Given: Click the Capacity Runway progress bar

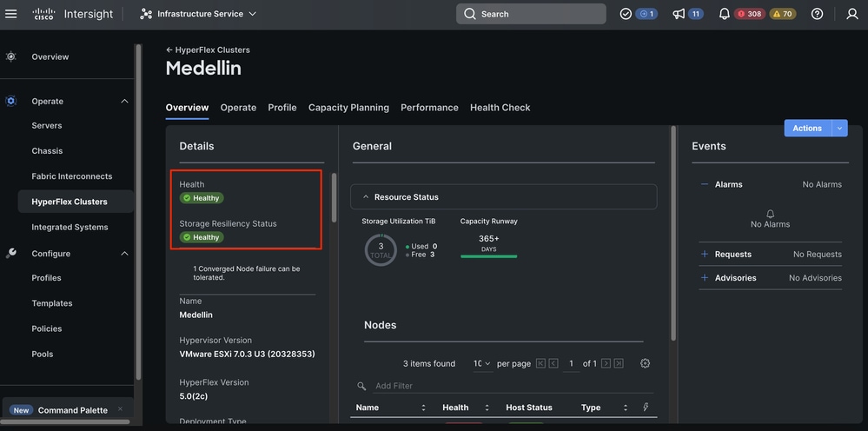Looking at the screenshot, I should [x=489, y=256].
